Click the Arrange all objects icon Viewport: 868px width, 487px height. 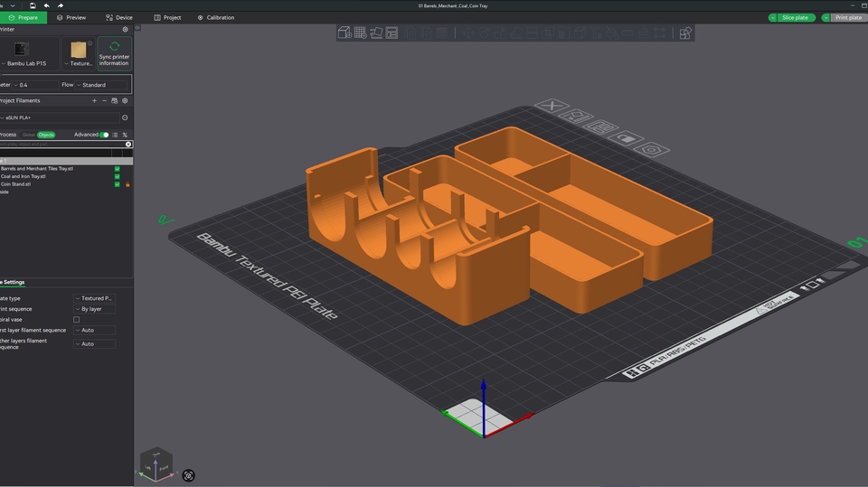(x=392, y=33)
